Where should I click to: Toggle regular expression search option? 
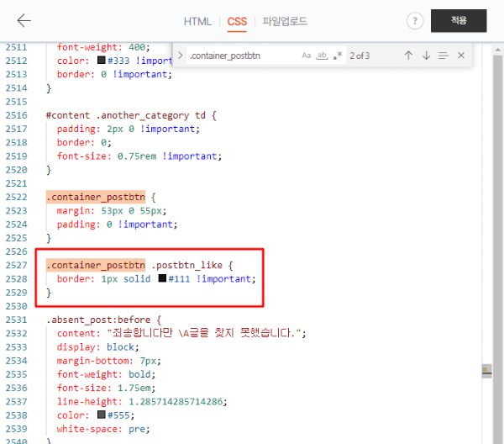[338, 55]
